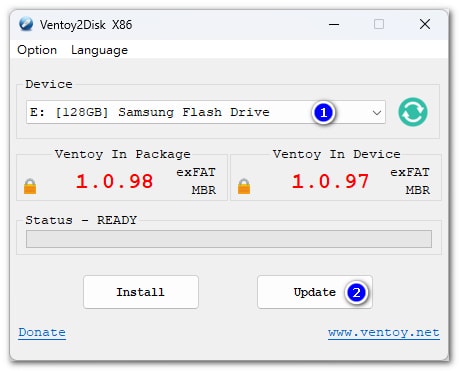Click exFAT label in Ventoy In Device
Screen dimensions: 459x371
tap(410, 172)
